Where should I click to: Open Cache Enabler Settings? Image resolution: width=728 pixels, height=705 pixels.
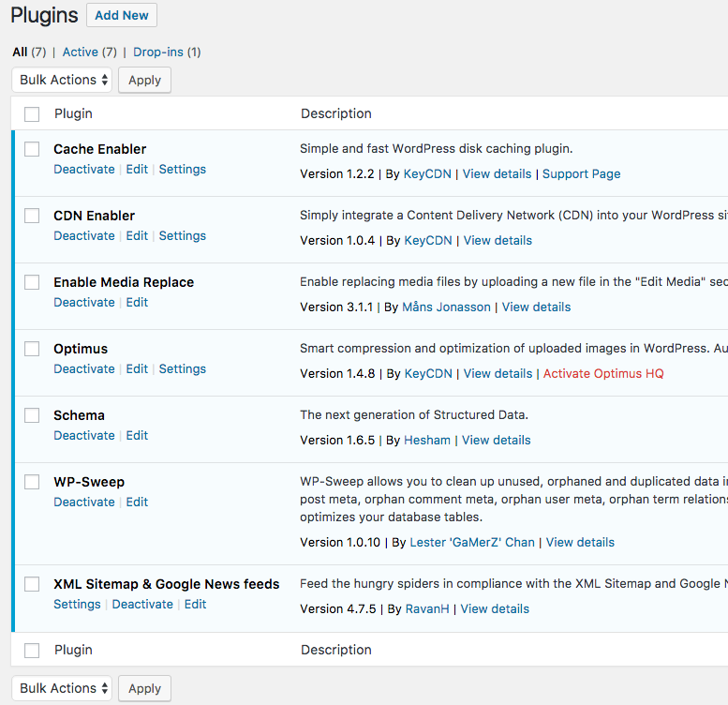point(183,169)
